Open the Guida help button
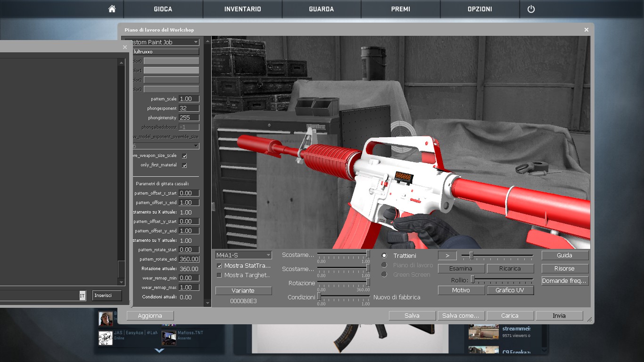 (565, 255)
